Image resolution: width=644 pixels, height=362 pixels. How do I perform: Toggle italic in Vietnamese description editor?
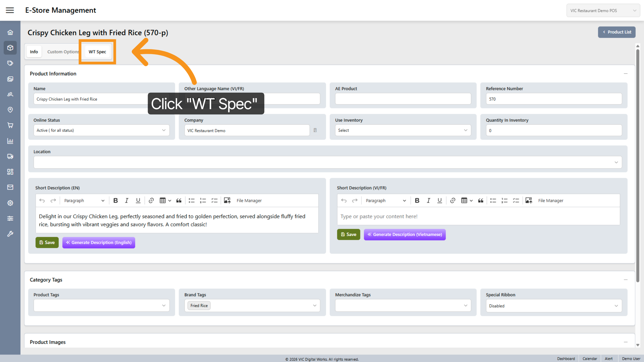(428, 201)
